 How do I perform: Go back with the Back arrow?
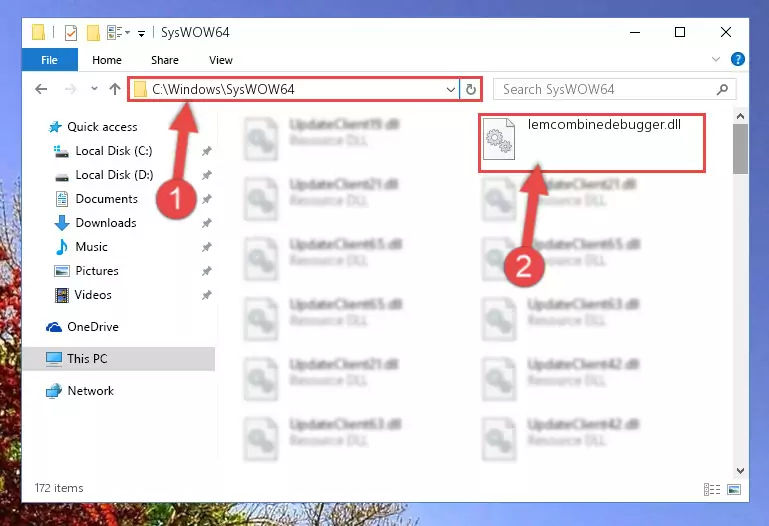[41, 89]
